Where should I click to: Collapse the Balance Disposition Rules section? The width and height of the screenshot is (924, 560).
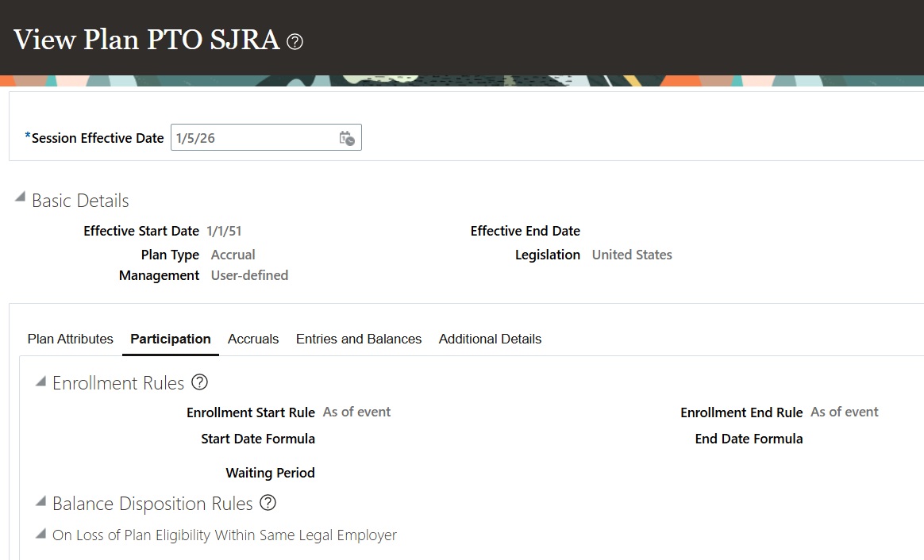coord(40,502)
